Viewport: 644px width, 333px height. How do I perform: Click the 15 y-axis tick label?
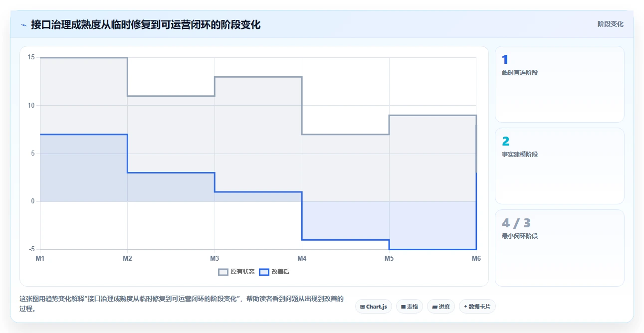pos(31,57)
